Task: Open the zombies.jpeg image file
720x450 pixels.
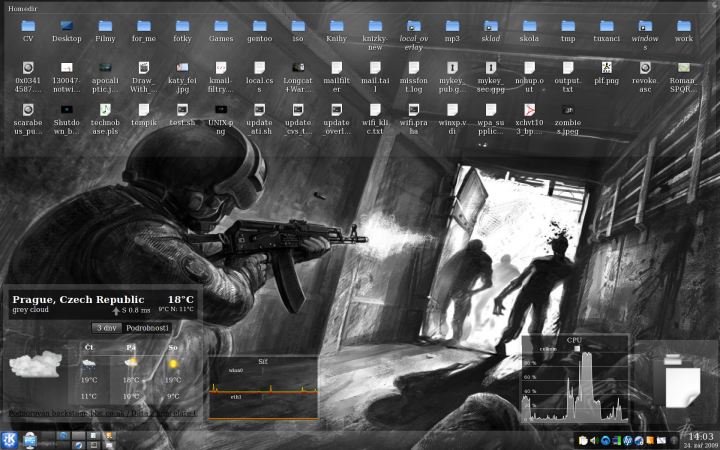Action: click(568, 108)
